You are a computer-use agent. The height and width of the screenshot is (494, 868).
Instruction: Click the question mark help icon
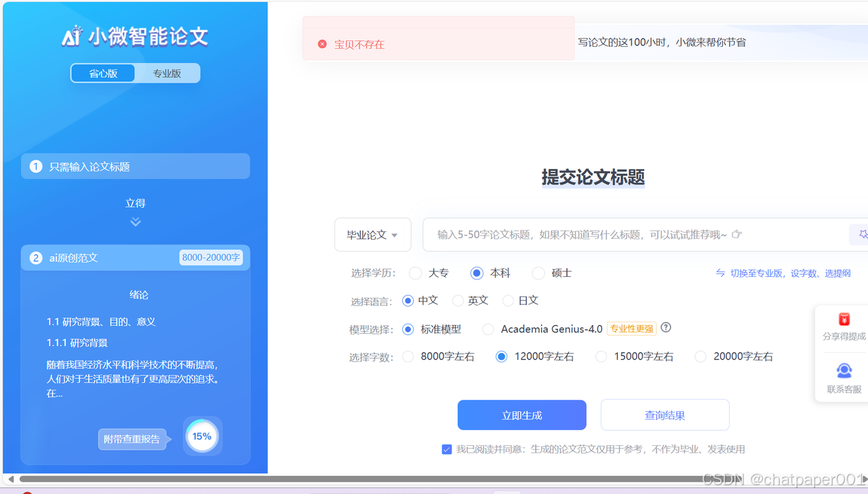click(x=666, y=327)
